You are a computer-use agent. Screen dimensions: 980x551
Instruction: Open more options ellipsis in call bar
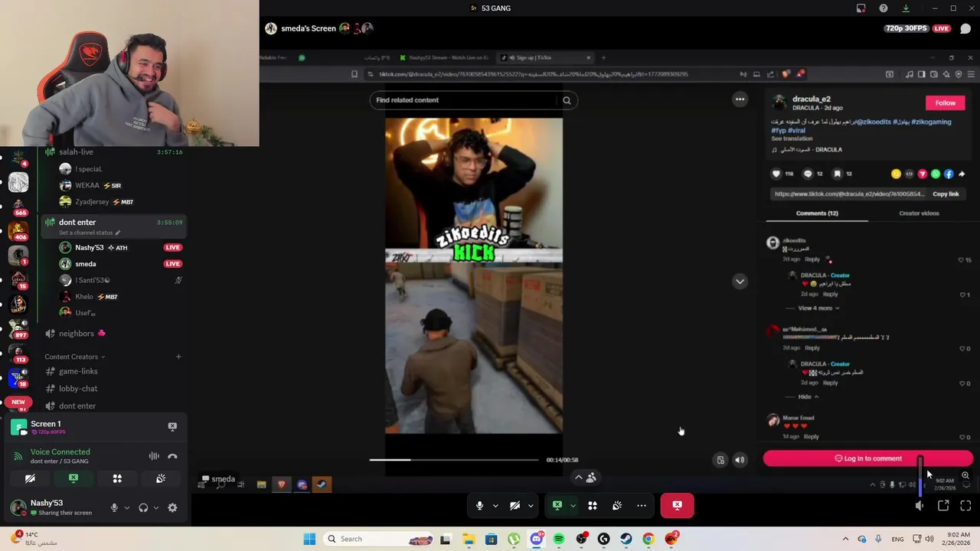tap(642, 505)
